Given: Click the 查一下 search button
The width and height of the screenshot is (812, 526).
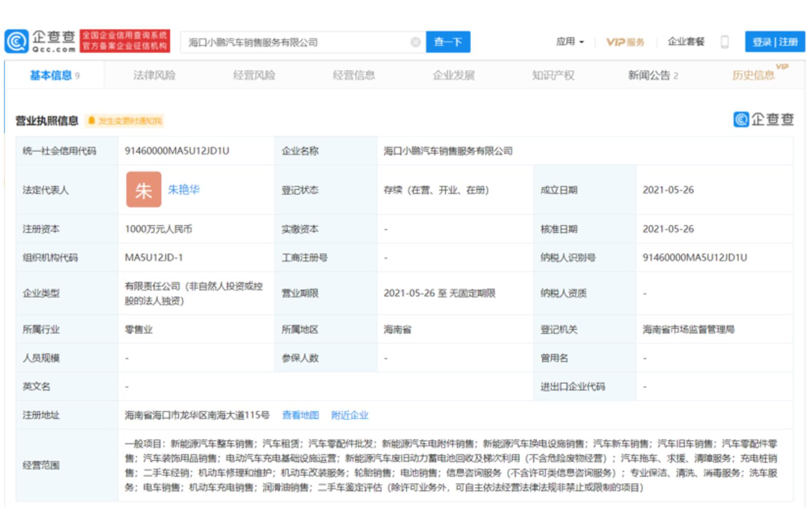Looking at the screenshot, I should (448, 42).
